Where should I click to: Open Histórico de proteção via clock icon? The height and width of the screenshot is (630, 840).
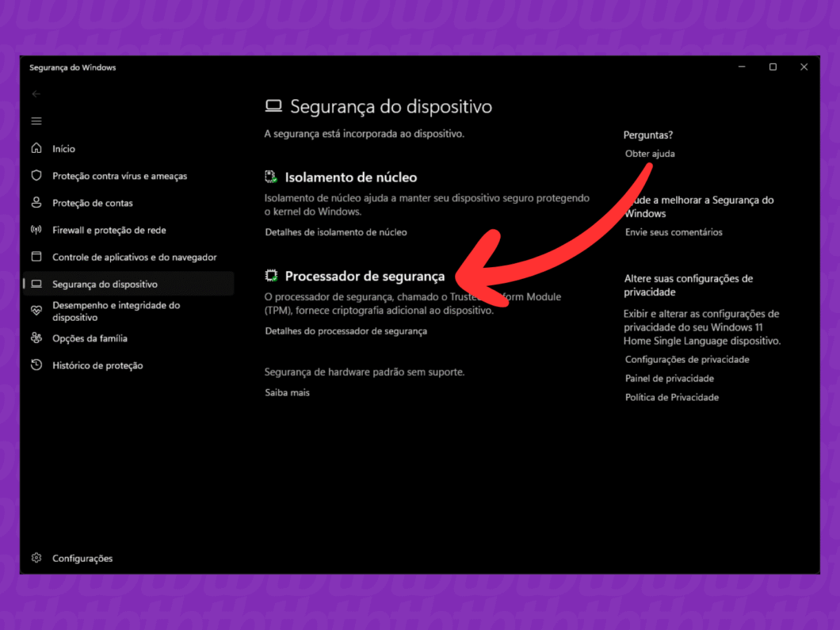(x=36, y=365)
